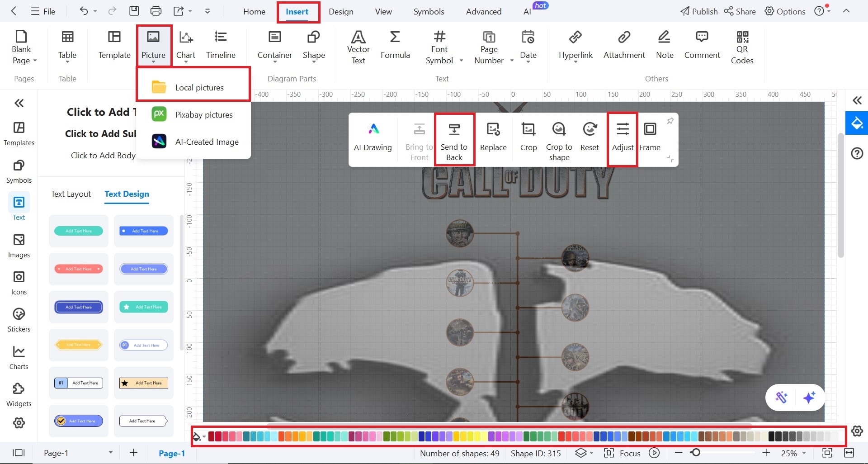Collapse the ribbon with the up chevron
This screenshot has width=868, height=464.
846,11
